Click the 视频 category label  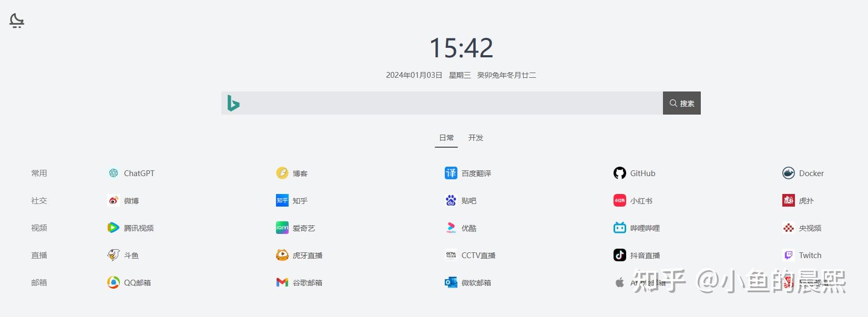39,228
